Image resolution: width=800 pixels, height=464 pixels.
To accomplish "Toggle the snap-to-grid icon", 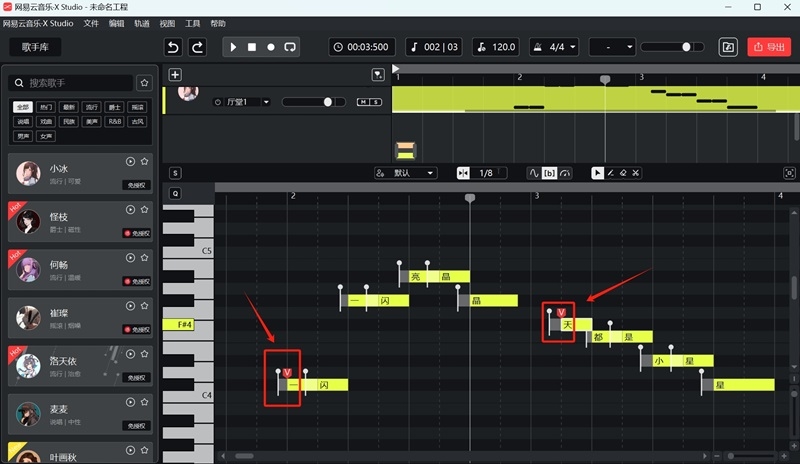I will click(x=463, y=173).
